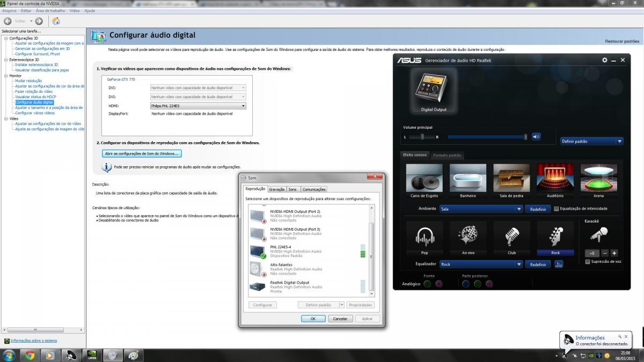Click Redefinir next to Ambiente

click(x=538, y=209)
